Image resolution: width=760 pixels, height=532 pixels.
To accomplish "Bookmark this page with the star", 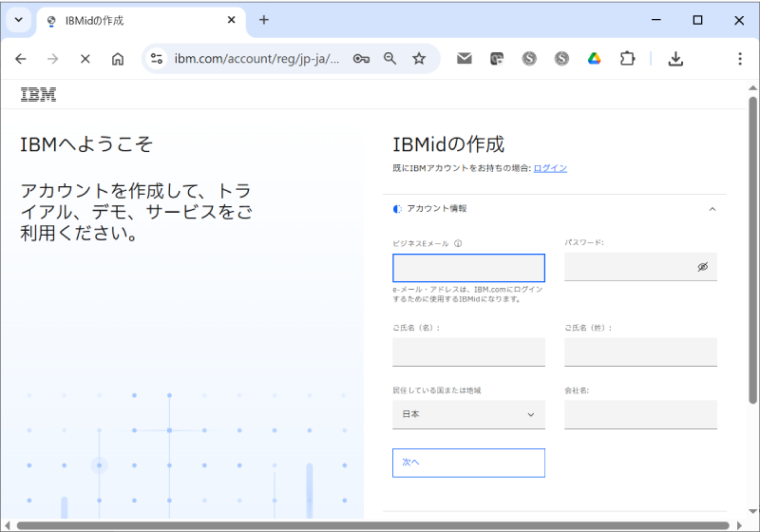I will click(x=419, y=59).
